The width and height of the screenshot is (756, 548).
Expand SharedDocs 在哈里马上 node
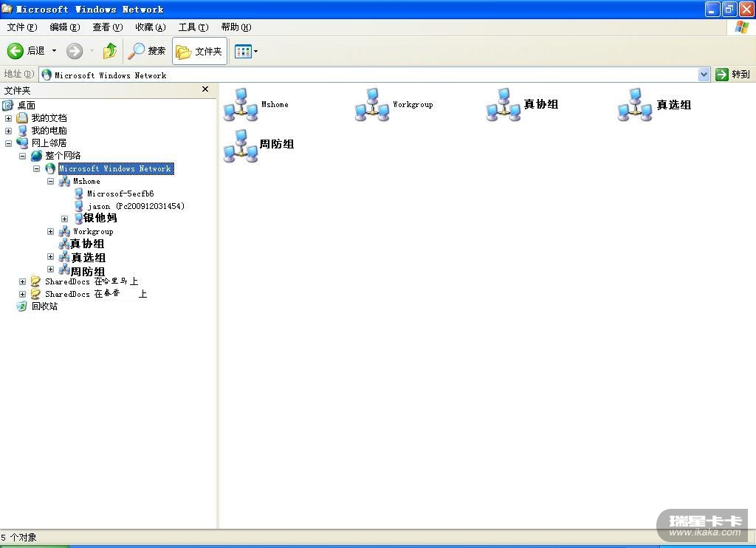[22, 281]
